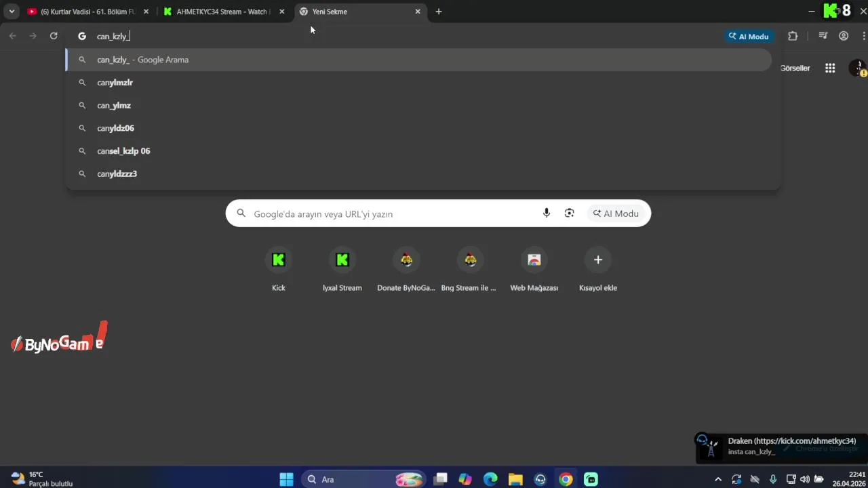Image resolution: width=868 pixels, height=488 pixels.
Task: Pick the canylmzlr suggestion
Action: coord(418,83)
